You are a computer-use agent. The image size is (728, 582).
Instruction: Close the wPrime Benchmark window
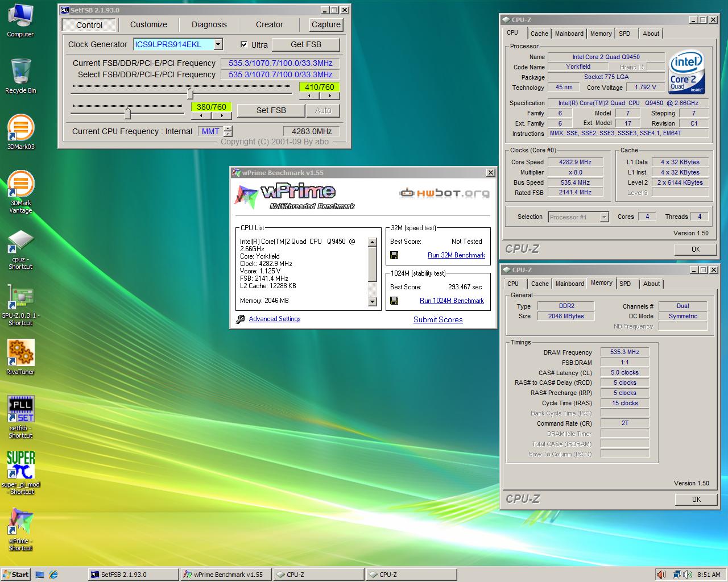pos(490,173)
